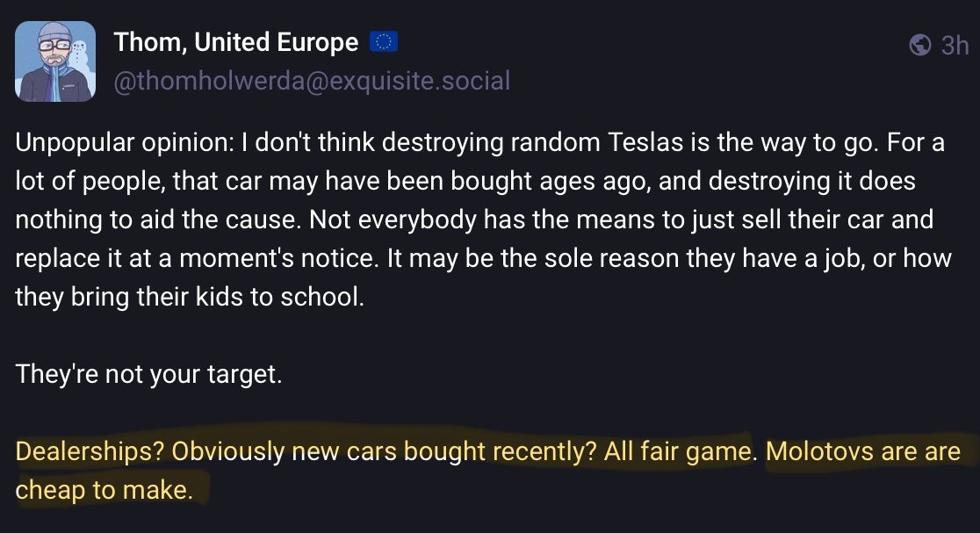Viewport: 980px width, 533px height.
Task: Click the display name "Thom, United Europe"
Action: pyautogui.click(x=236, y=41)
